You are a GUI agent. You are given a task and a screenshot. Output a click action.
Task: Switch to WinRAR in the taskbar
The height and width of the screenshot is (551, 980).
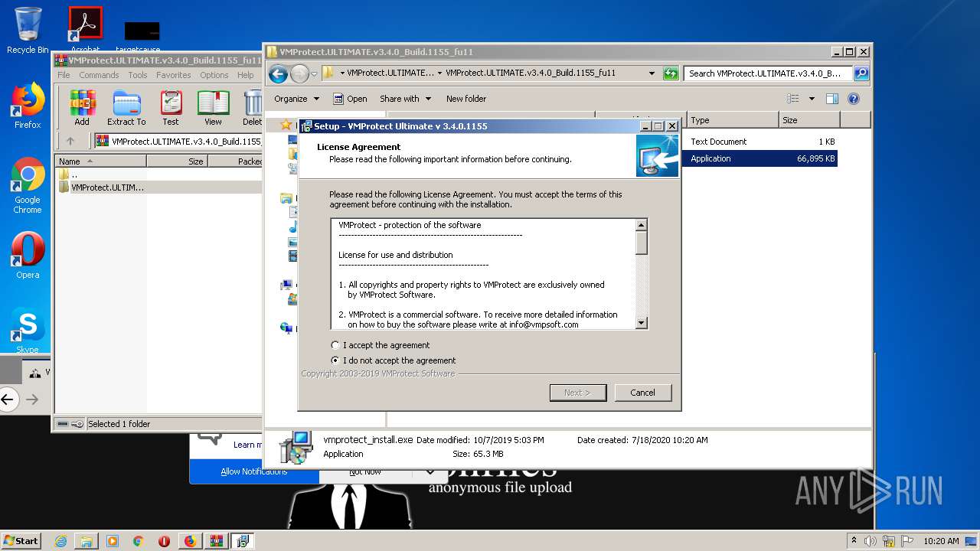[216, 541]
